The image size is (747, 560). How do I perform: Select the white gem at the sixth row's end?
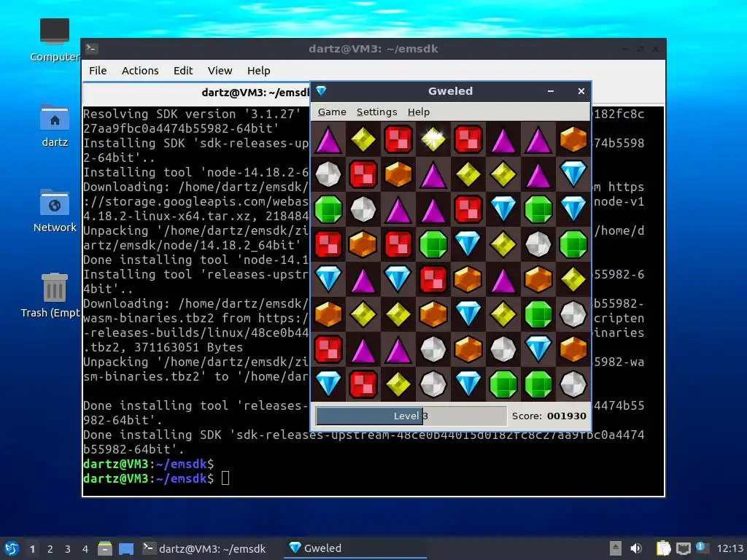pos(573,314)
